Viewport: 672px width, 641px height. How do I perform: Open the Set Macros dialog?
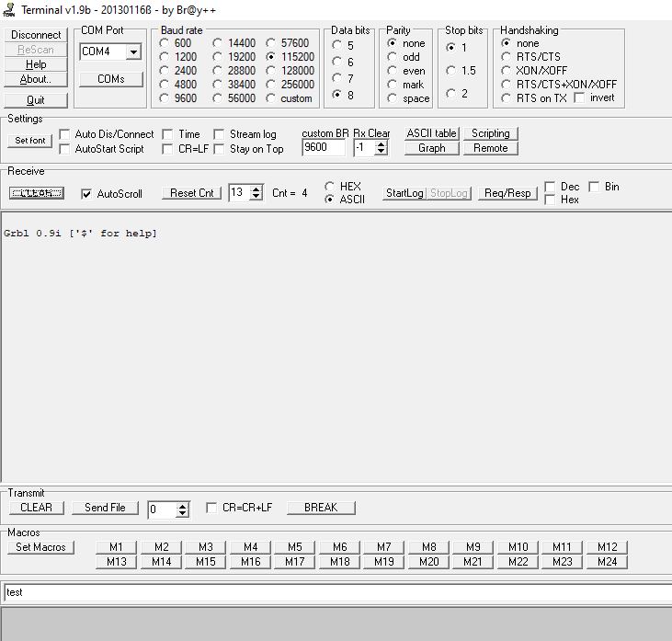tap(40, 547)
